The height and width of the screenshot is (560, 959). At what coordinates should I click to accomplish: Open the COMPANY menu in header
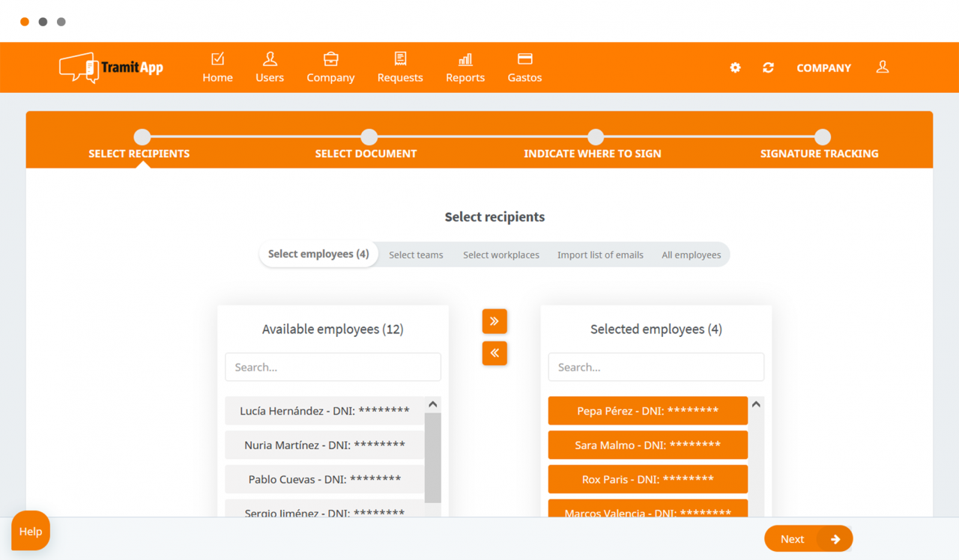(x=823, y=67)
